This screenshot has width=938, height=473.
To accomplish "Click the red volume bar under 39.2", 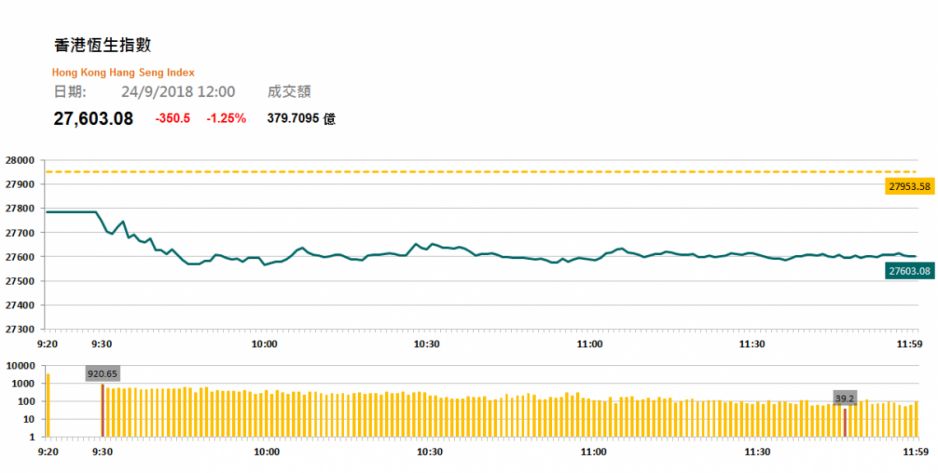I will click(x=845, y=422).
